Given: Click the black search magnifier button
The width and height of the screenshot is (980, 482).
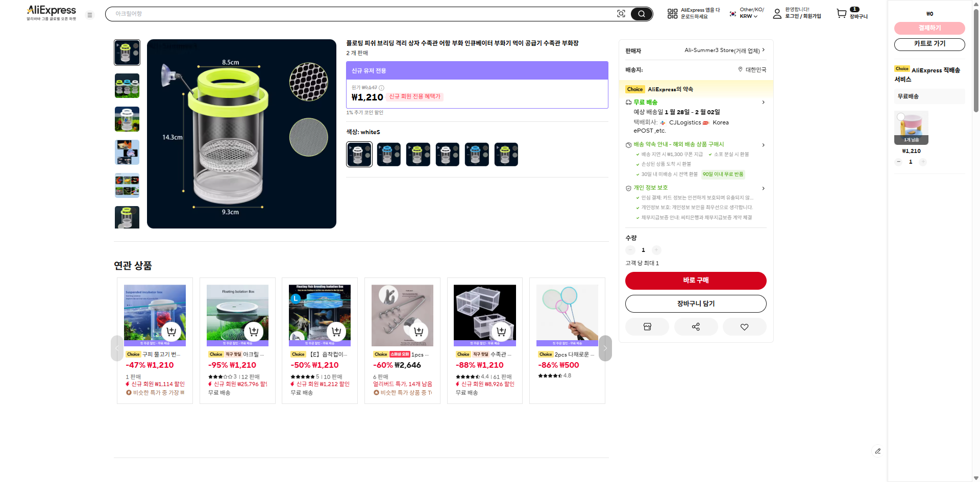Looking at the screenshot, I should [x=641, y=14].
